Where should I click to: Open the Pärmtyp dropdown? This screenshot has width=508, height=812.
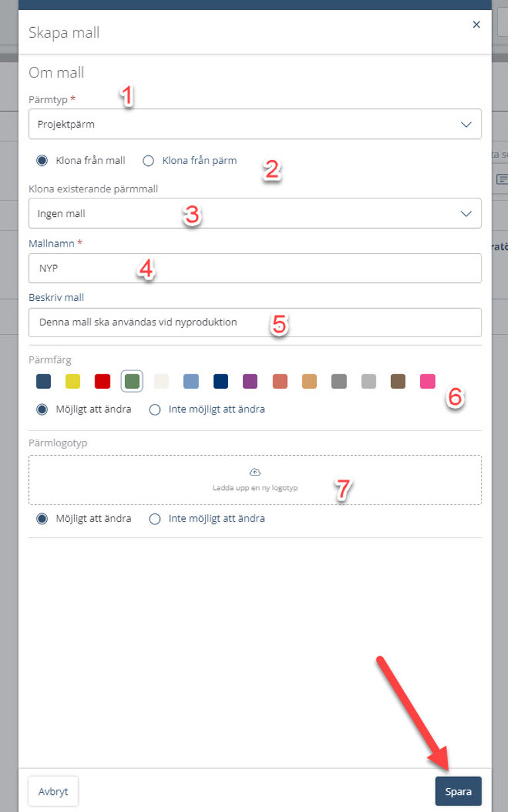click(x=255, y=124)
